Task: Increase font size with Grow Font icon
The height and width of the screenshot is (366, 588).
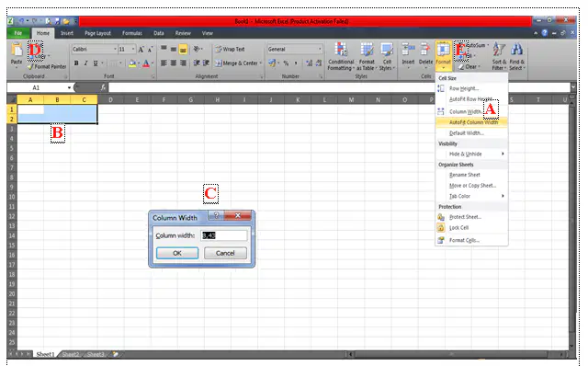Action: [x=141, y=49]
